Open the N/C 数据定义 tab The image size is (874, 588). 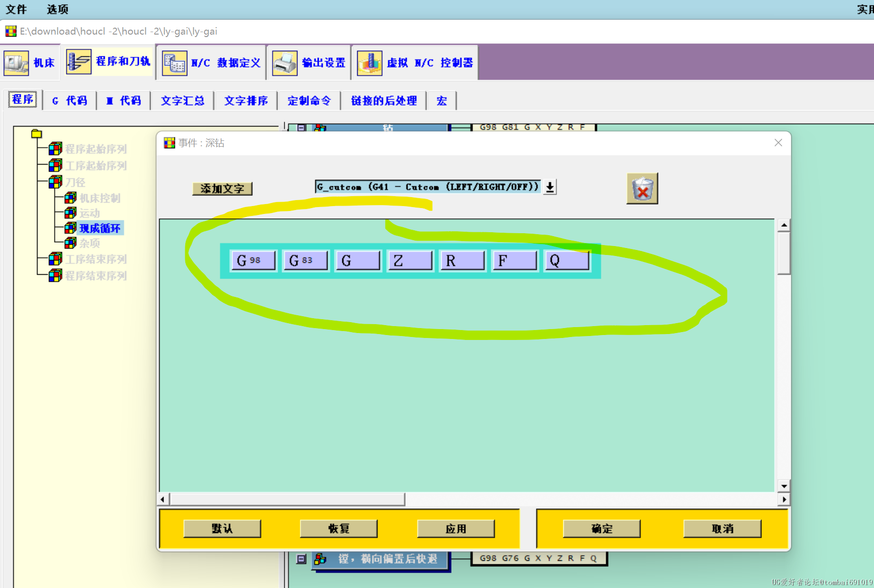point(211,62)
